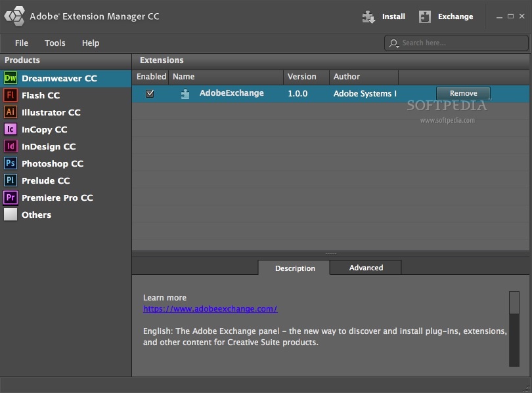Click the blank Others product icon
532x393 pixels.
click(10, 215)
